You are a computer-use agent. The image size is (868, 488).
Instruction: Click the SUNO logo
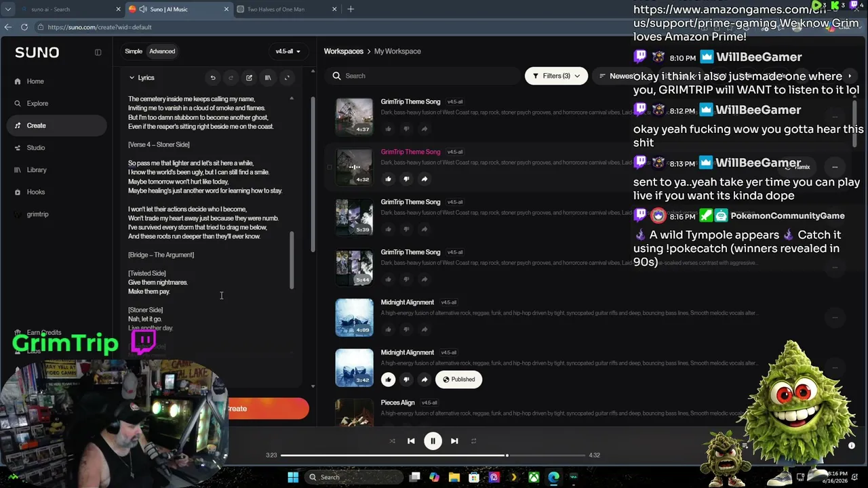[x=37, y=52]
